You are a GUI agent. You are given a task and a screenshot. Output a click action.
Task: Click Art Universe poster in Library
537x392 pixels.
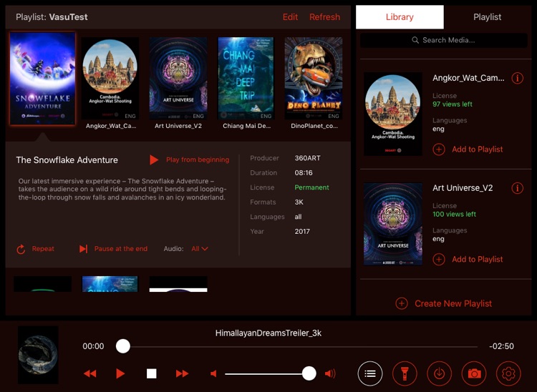(393, 224)
